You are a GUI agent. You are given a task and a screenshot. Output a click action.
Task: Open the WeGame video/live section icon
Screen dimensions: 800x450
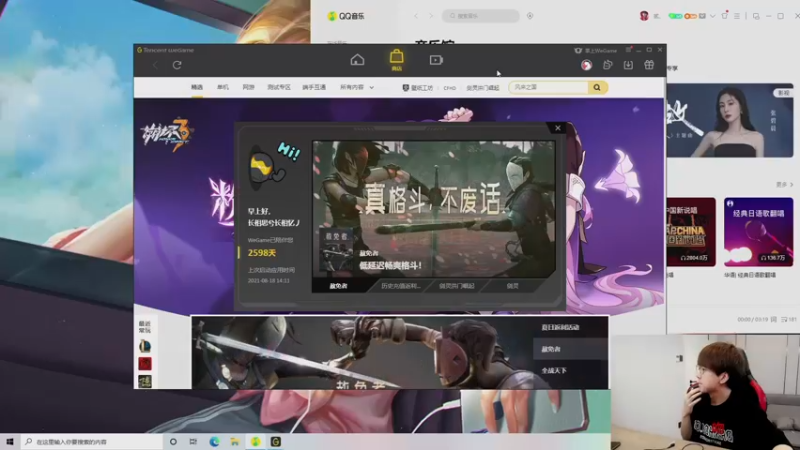tap(436, 60)
